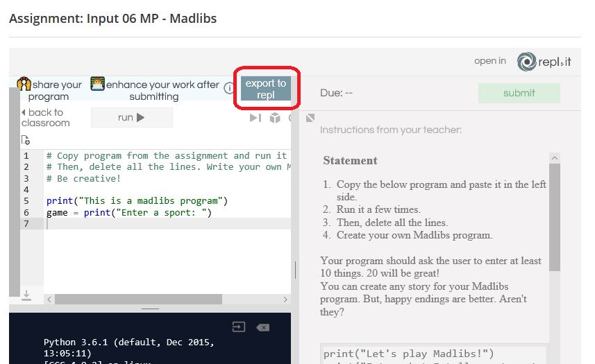Click the popout arrow icon on instructions panel

tap(310, 118)
